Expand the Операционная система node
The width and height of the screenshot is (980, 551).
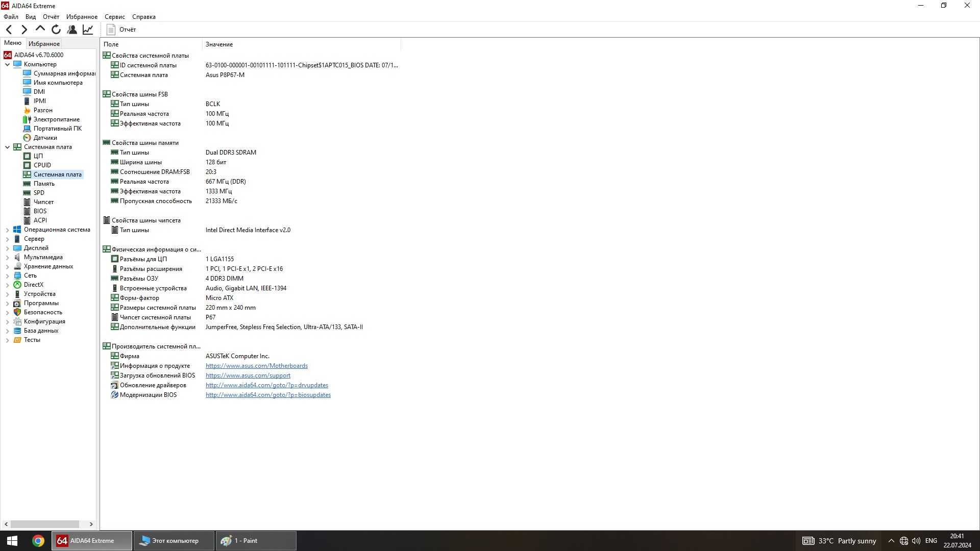click(7, 230)
